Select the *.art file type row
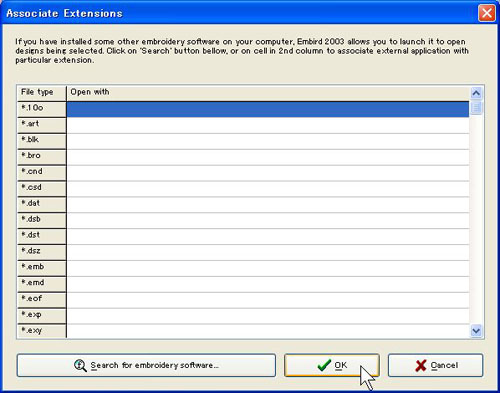 click(42, 125)
